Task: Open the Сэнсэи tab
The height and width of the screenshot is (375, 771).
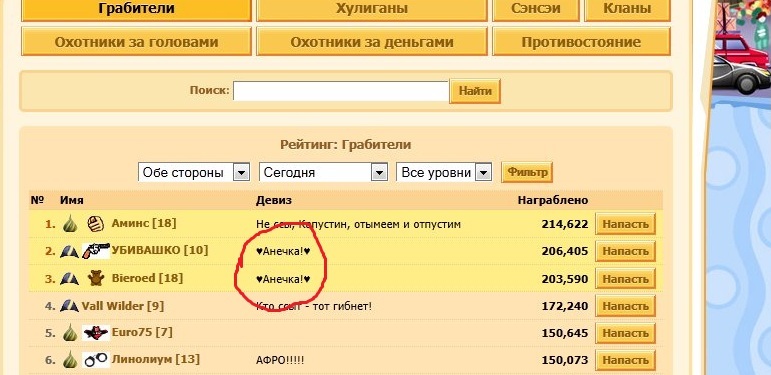Action: 535,10
